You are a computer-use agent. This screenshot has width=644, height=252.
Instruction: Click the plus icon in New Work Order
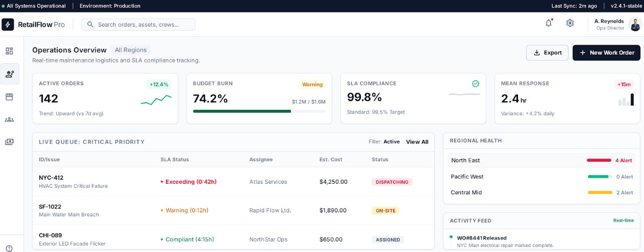coord(582,53)
